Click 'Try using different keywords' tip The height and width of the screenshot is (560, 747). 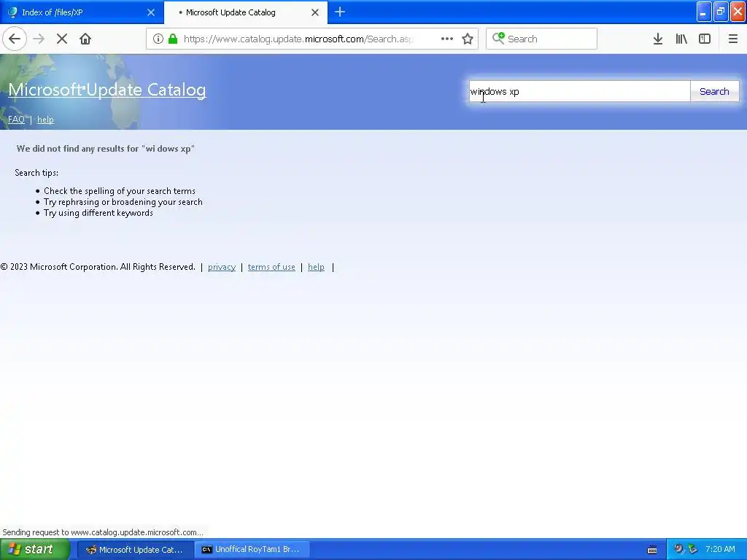[x=98, y=213]
